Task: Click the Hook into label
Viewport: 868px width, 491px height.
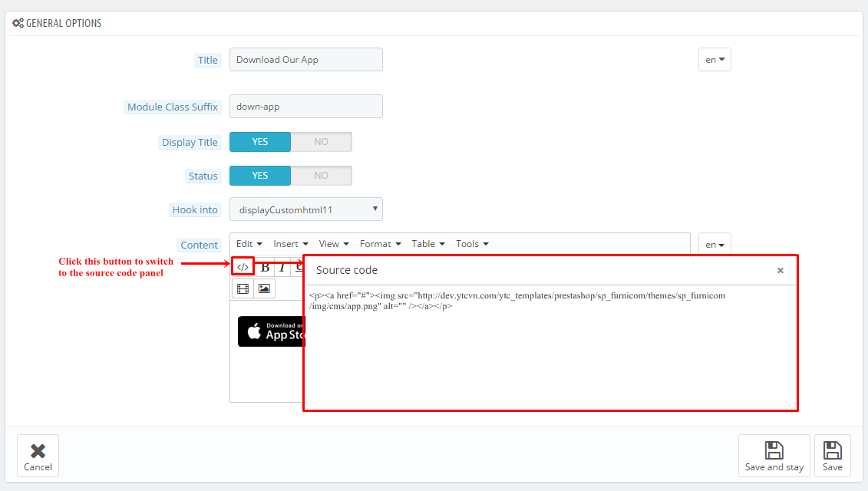Action: [x=195, y=209]
